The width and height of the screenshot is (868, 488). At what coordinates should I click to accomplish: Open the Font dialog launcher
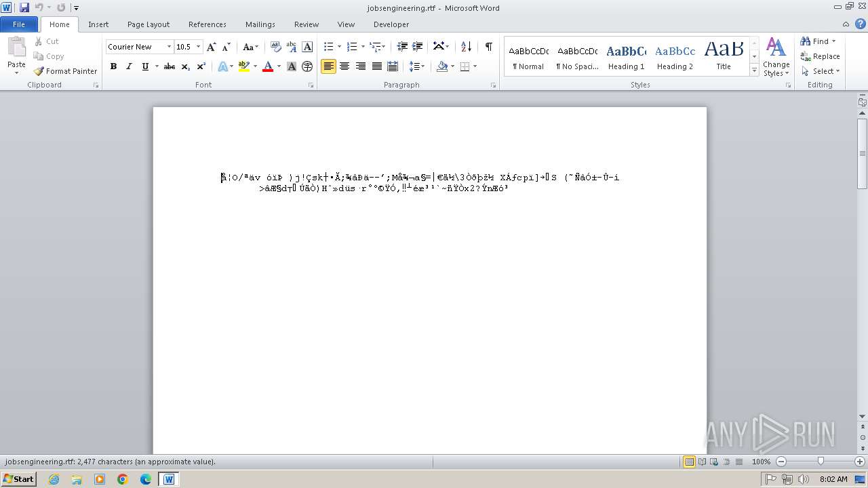point(311,85)
